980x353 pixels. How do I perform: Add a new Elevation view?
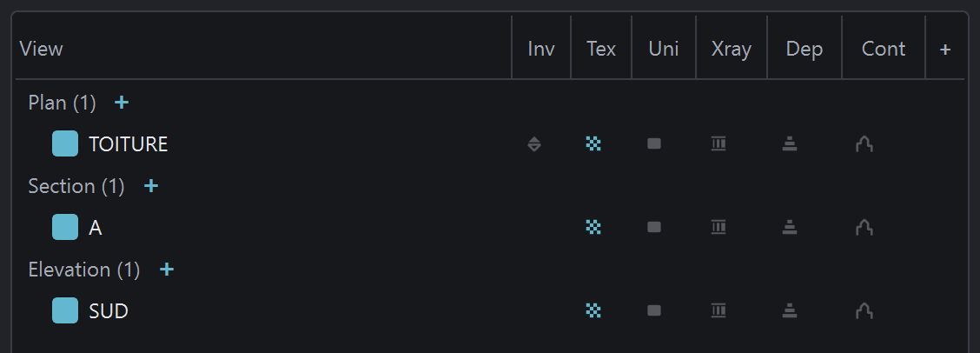pos(166,270)
